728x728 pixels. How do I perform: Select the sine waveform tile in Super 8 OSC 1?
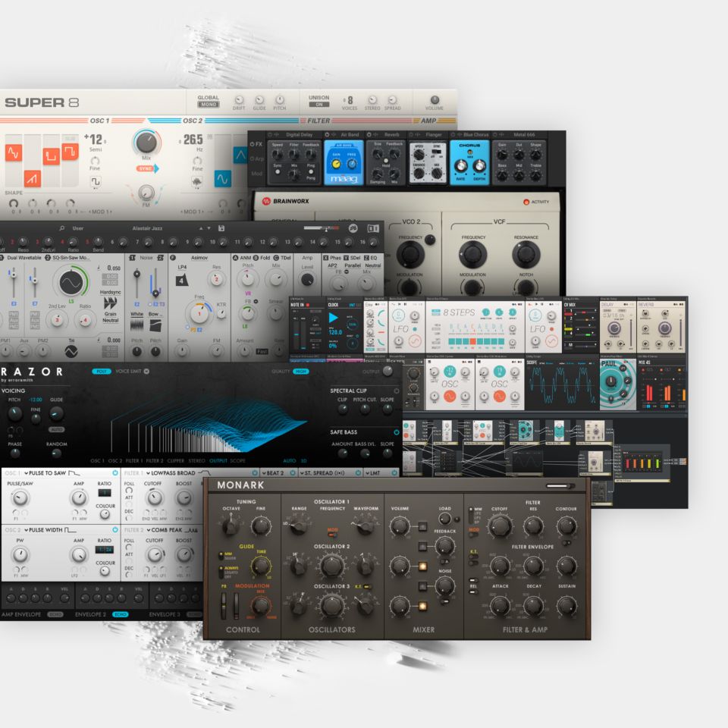pyautogui.click(x=14, y=152)
